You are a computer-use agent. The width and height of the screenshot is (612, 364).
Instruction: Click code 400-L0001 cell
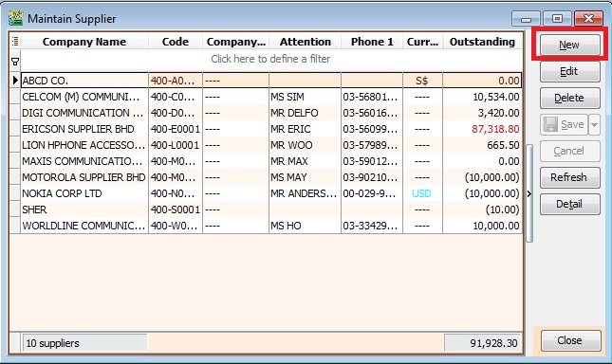tap(176, 145)
